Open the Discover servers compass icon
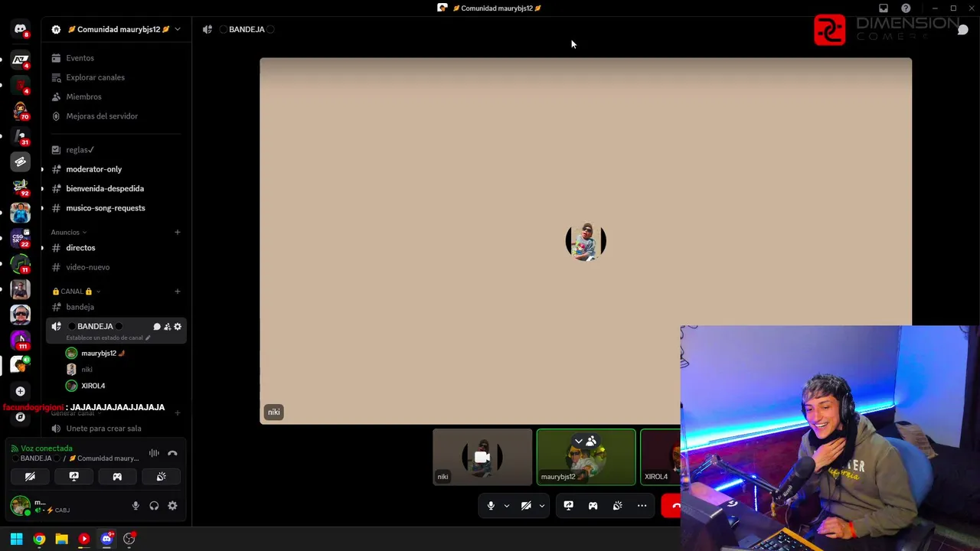 coord(21,417)
